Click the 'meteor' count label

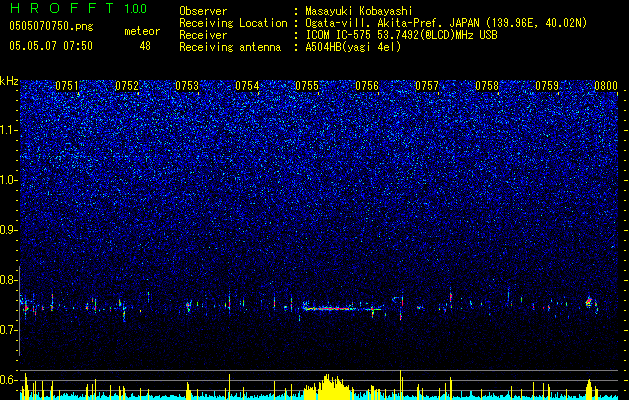pyautogui.click(x=142, y=31)
